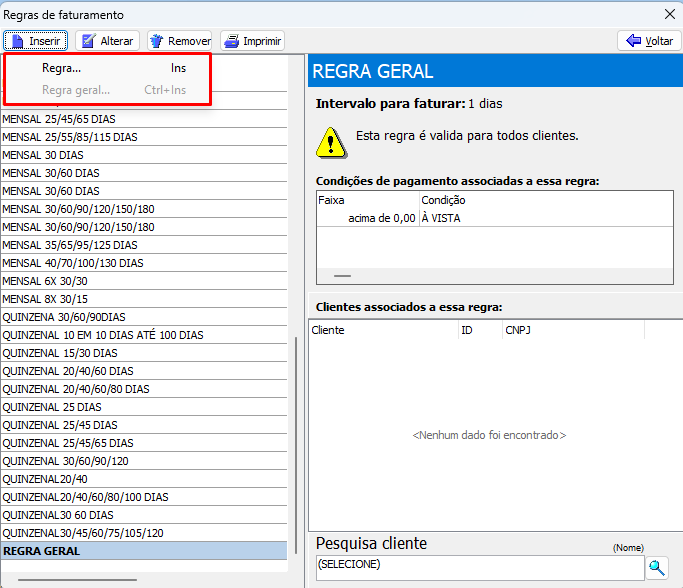
Task: Click the Voltar back arrow button
Action: tap(649, 41)
